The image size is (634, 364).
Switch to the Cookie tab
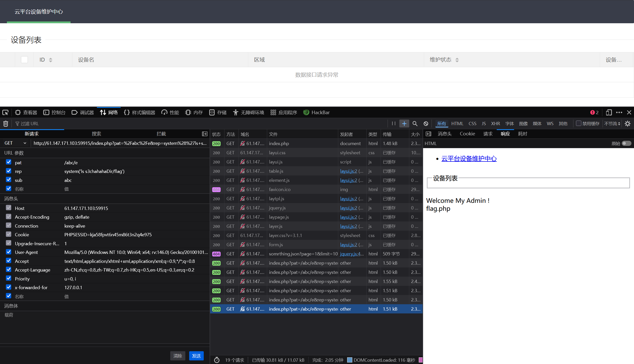click(x=467, y=134)
